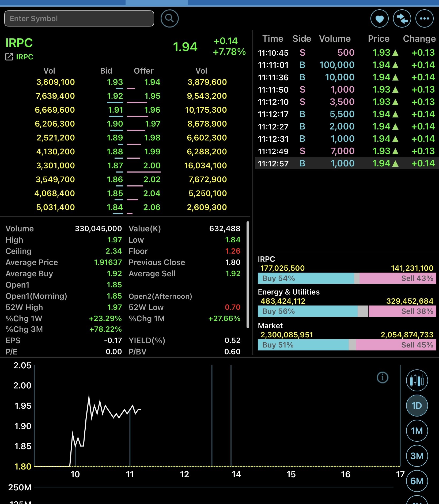Screen dimensions: 439x504
Task: Click the IRPC Buy 54% bar
Action: click(306, 278)
